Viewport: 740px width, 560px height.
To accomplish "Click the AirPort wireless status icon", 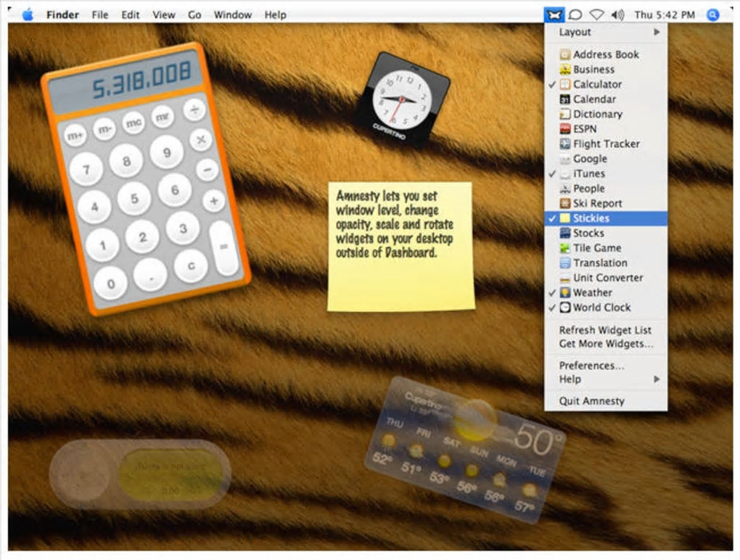I will (x=596, y=15).
